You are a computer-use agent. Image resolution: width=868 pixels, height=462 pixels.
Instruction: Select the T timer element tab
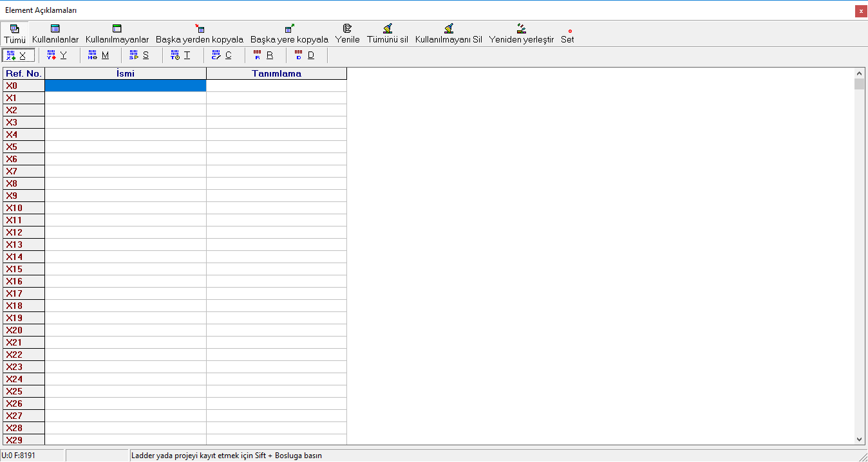point(180,55)
